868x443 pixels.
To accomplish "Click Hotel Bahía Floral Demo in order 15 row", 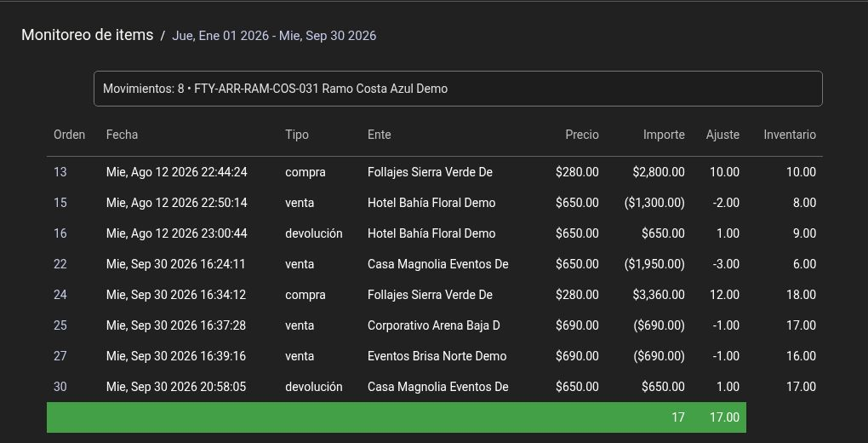I will (x=431, y=203).
